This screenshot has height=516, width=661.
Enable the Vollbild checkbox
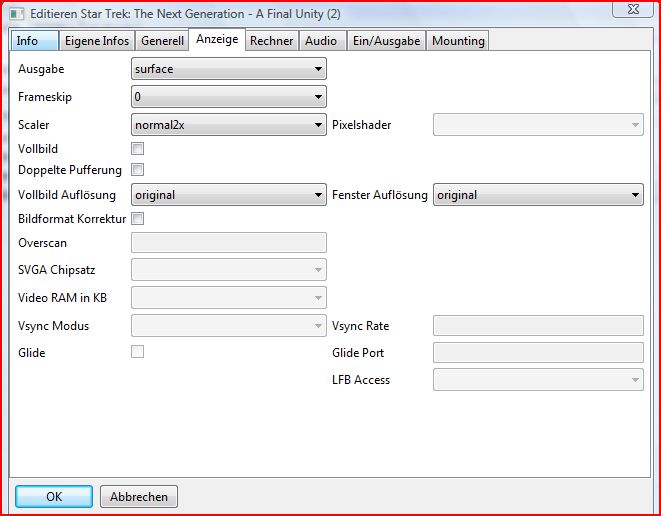coord(138,149)
